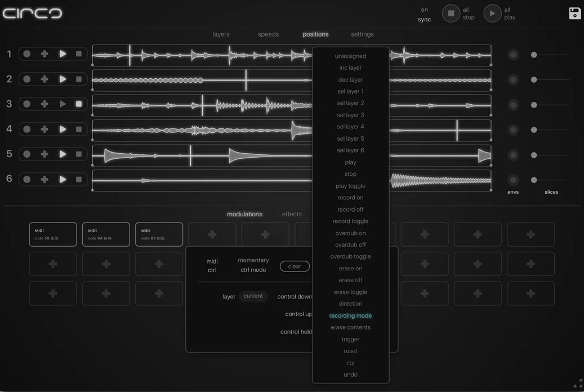This screenshot has height=392, width=584.
Task: Choose sel layer 3 in the action list
Action: [350, 115]
